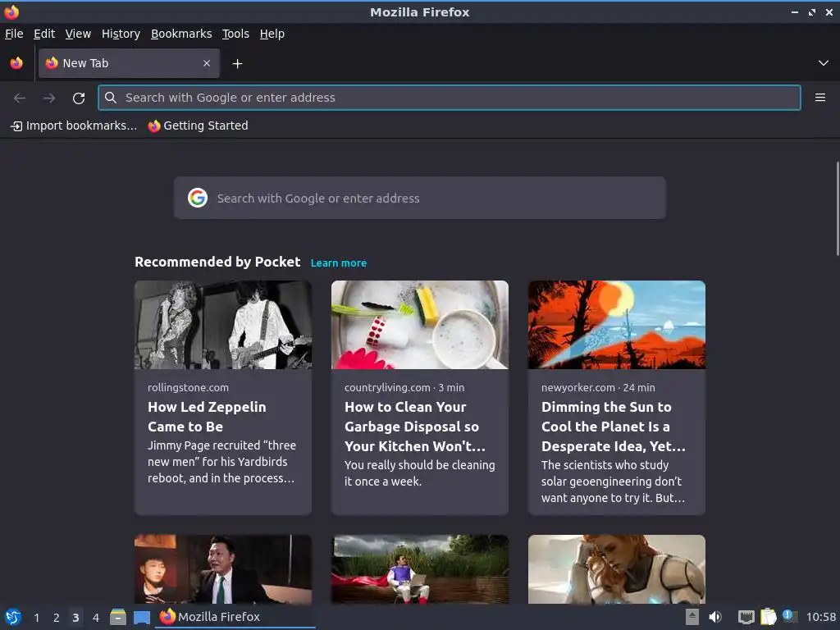Click removable media eject tray icon

coord(692,617)
